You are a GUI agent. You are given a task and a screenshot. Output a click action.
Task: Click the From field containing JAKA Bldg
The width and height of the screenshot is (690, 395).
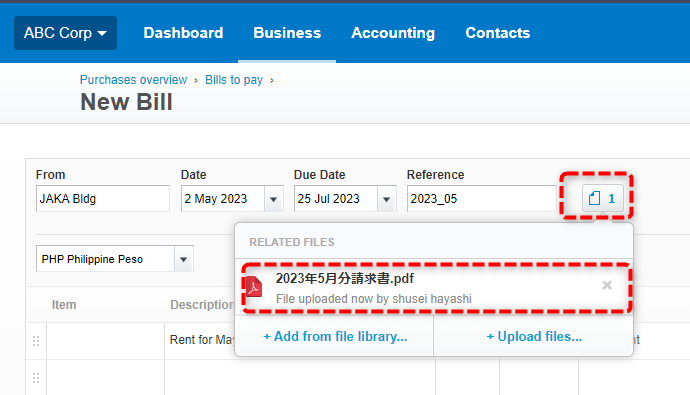pyautogui.click(x=103, y=198)
